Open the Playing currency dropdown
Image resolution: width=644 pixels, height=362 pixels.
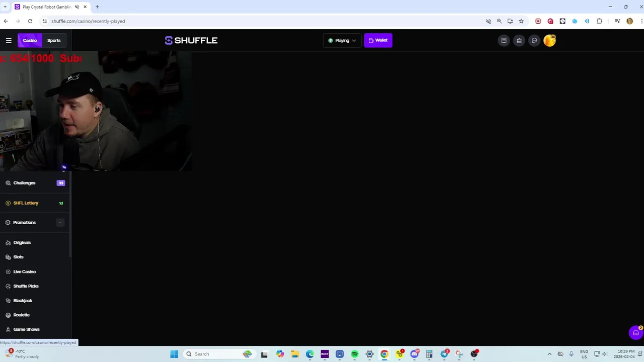[342, 40]
